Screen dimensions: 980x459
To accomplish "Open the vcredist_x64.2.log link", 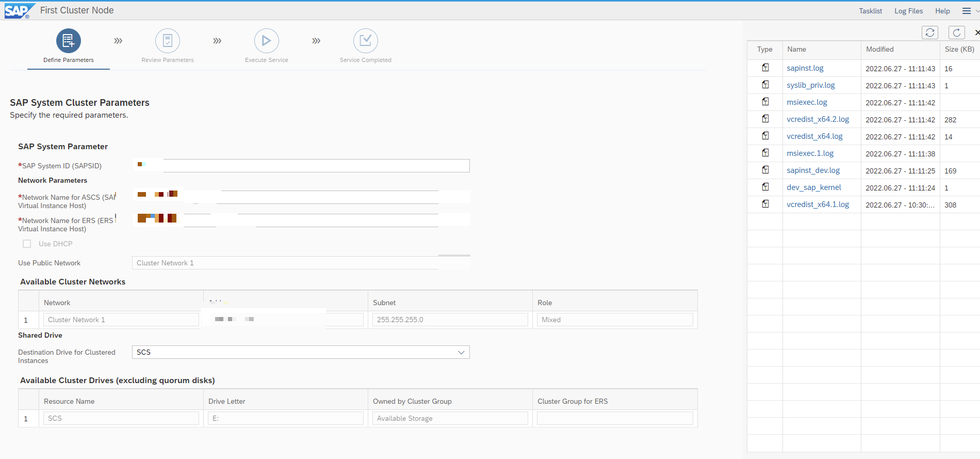I will click(x=818, y=119).
